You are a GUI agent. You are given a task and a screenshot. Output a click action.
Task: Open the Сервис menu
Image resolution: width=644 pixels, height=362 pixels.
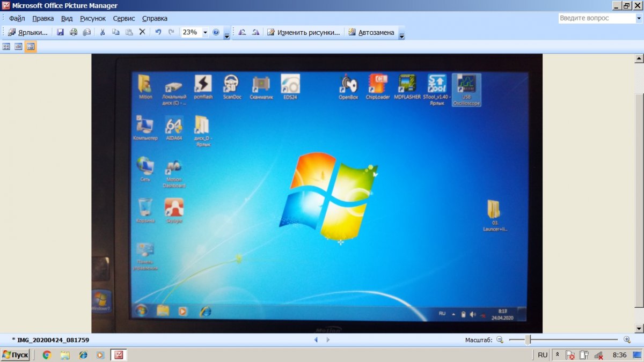[x=124, y=18]
